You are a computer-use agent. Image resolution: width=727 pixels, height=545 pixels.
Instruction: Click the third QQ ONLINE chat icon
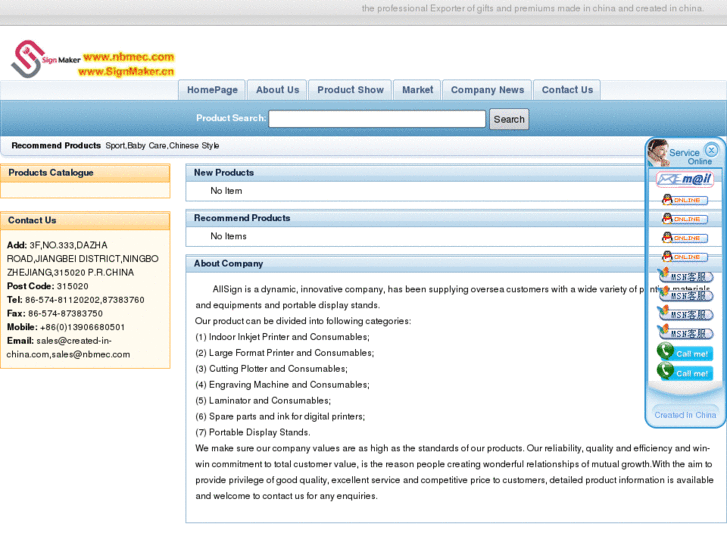point(685,238)
